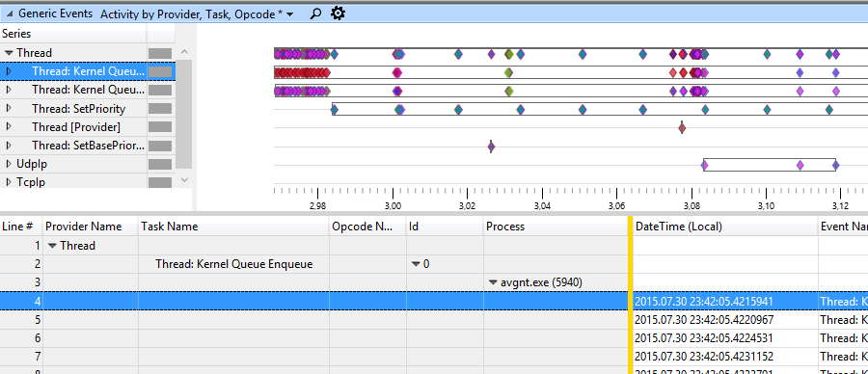Select Thread: SetPriority series row

[79, 108]
